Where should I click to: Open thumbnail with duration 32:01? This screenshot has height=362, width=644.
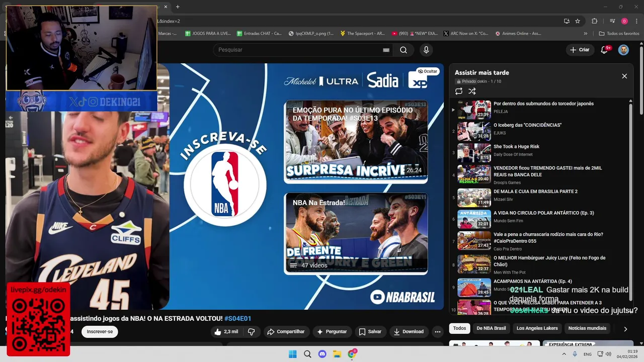(x=474, y=219)
